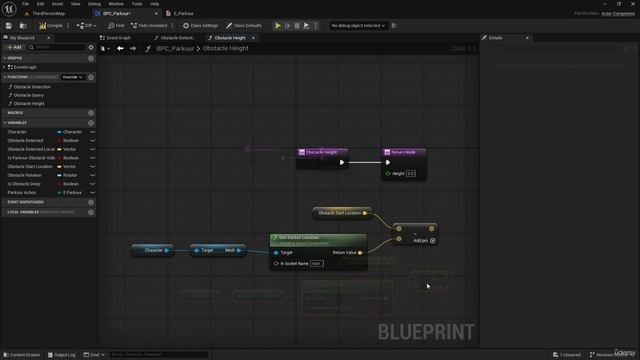This screenshot has height=360, width=640.
Task: Click the Unreal Engine logo icon
Action: [9, 9]
